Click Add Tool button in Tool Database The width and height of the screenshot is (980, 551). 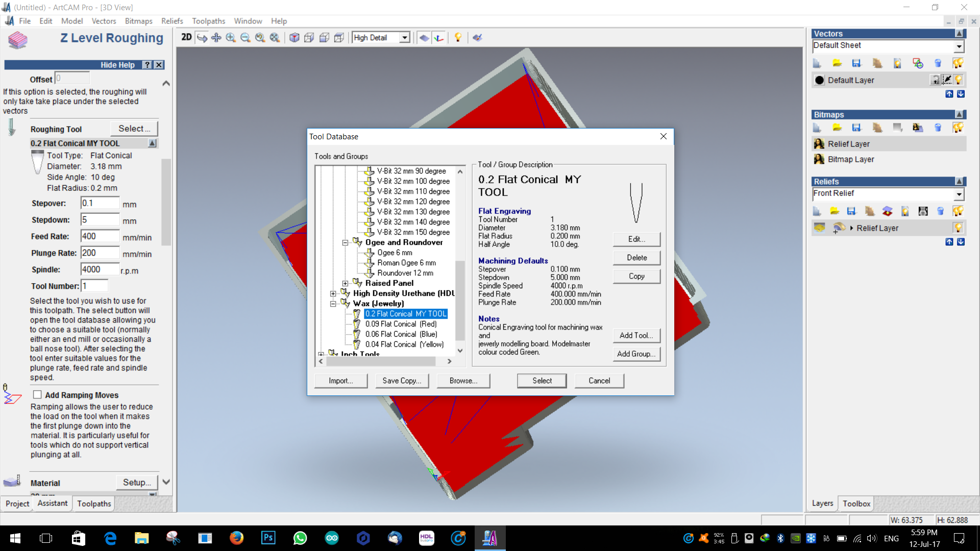[636, 335]
